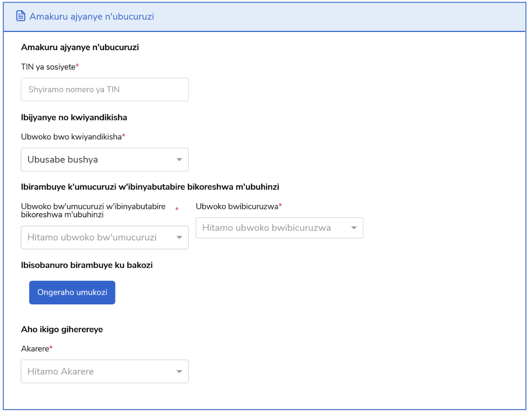532x415 pixels.
Task: Click the TIN ya sosiyete input field
Action: 105,90
